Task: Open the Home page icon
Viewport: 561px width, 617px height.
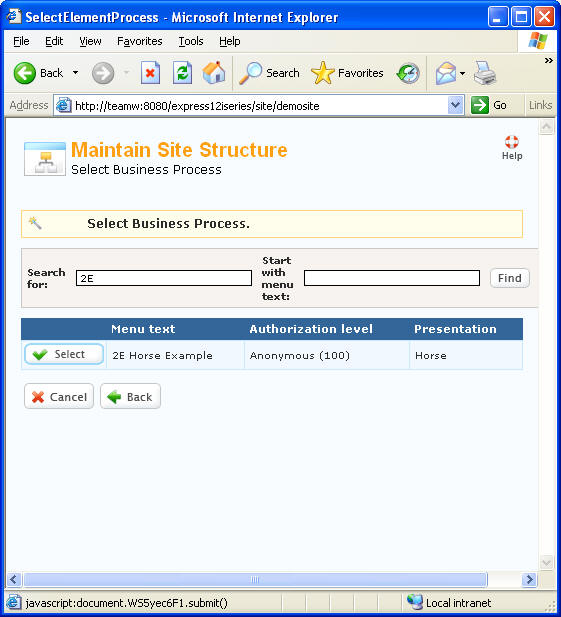Action: [214, 73]
